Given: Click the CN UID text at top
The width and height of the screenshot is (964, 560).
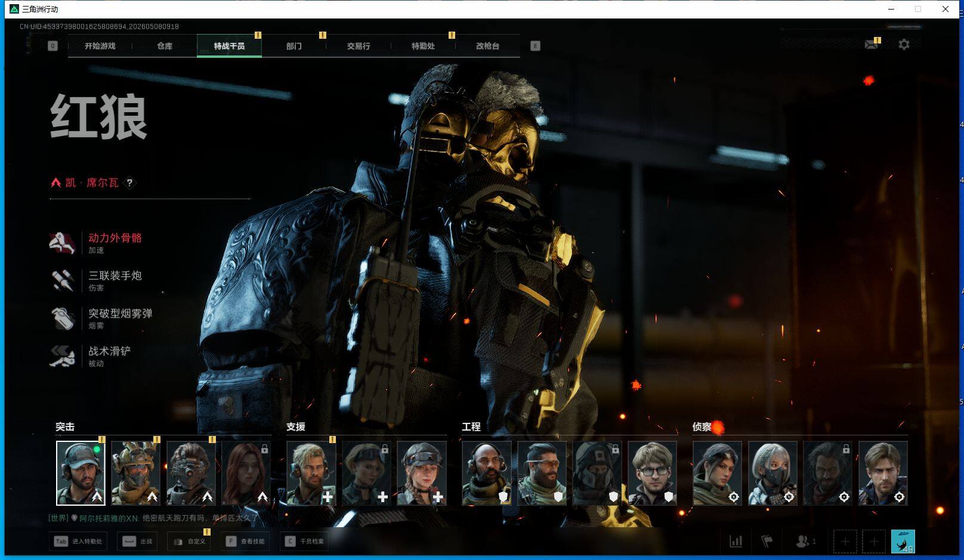Looking at the screenshot, I should (x=99, y=26).
